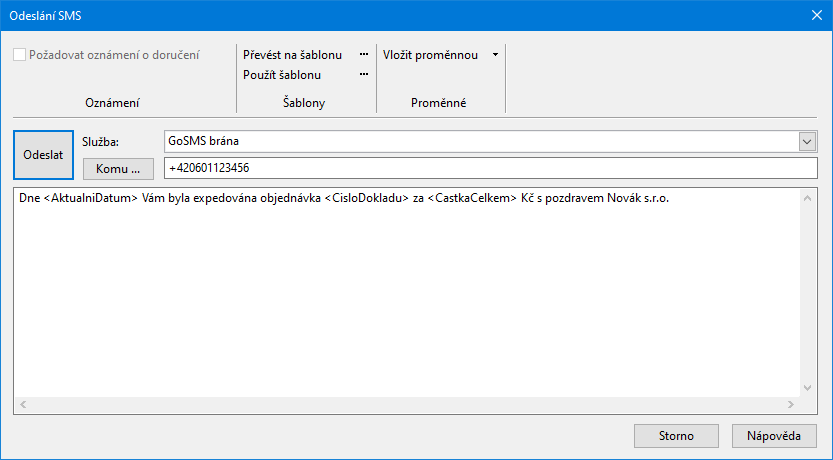Click the Převést na šablonu command
Screen dimensions: 833x460
pyautogui.click(x=293, y=54)
